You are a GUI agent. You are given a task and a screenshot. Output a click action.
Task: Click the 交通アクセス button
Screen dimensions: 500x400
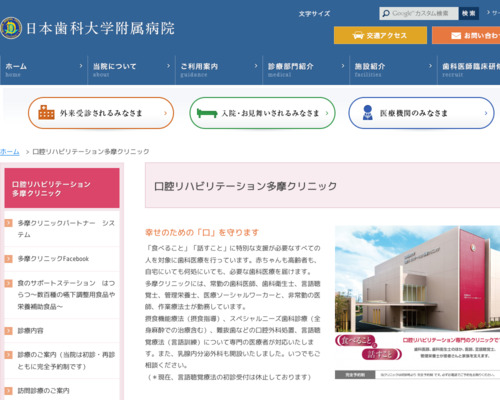380,35
